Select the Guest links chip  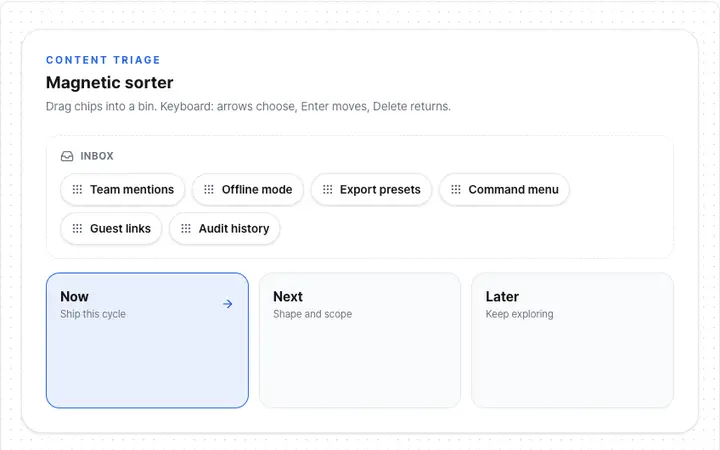(111, 228)
